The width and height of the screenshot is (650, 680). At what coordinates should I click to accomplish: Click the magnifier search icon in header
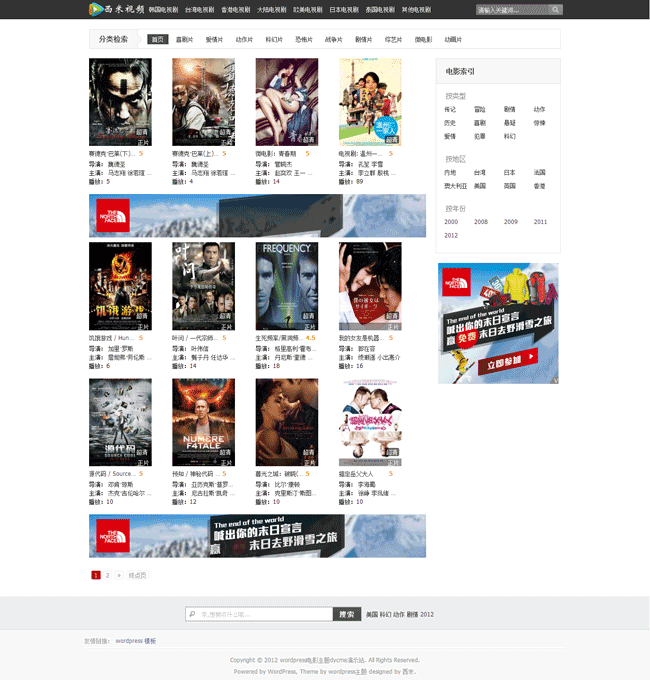(x=555, y=10)
